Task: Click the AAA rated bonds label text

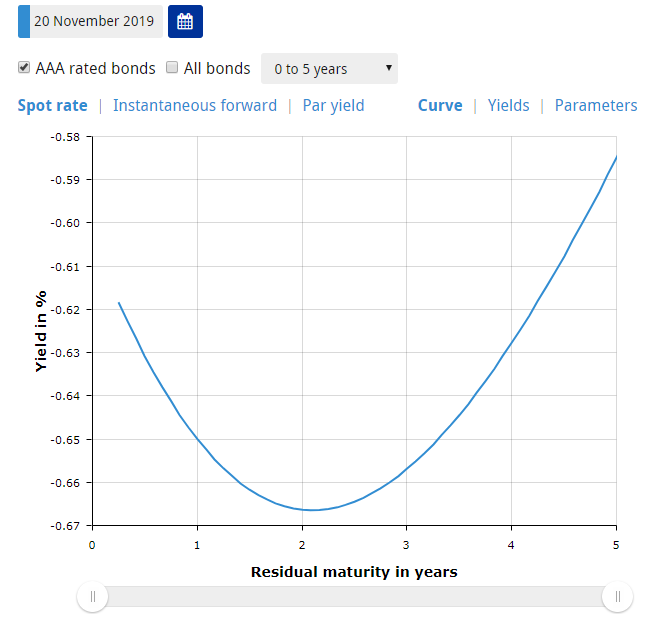Action: tap(96, 68)
